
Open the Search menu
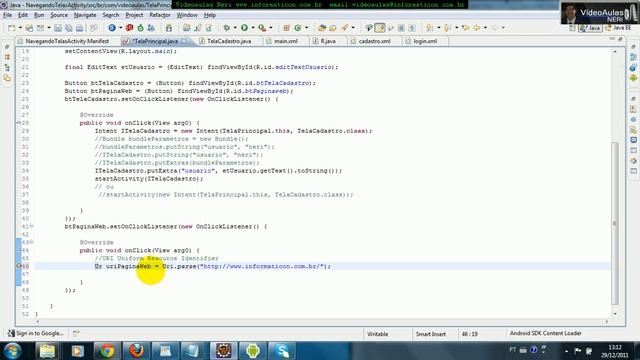coord(111,15)
